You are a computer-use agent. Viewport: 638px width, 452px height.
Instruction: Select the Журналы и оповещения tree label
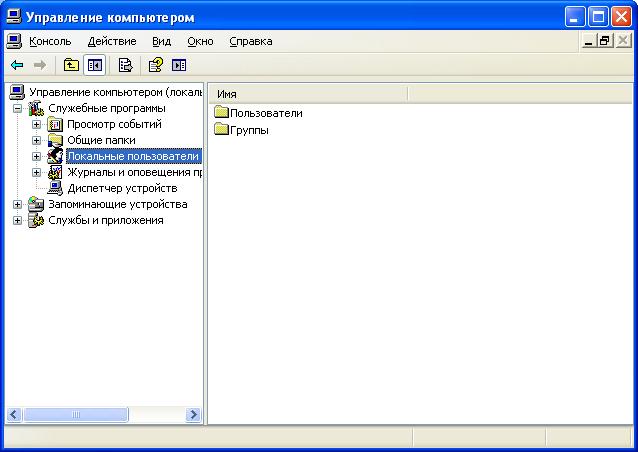(x=135, y=172)
